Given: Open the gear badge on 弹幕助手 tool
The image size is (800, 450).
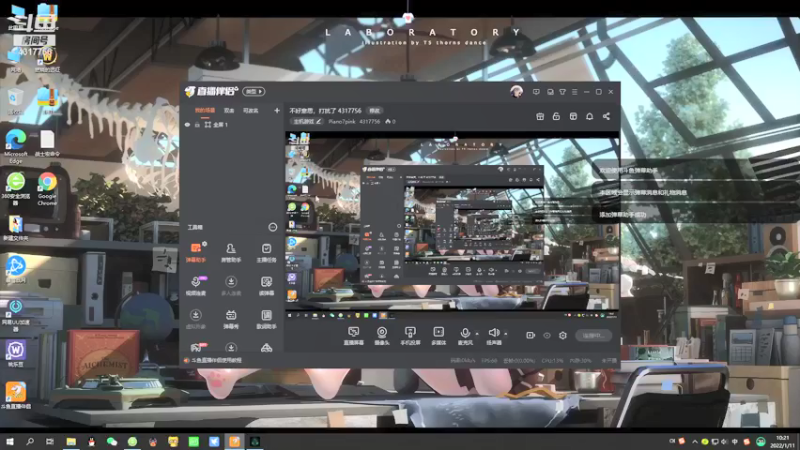Looking at the screenshot, I should 204,244.
